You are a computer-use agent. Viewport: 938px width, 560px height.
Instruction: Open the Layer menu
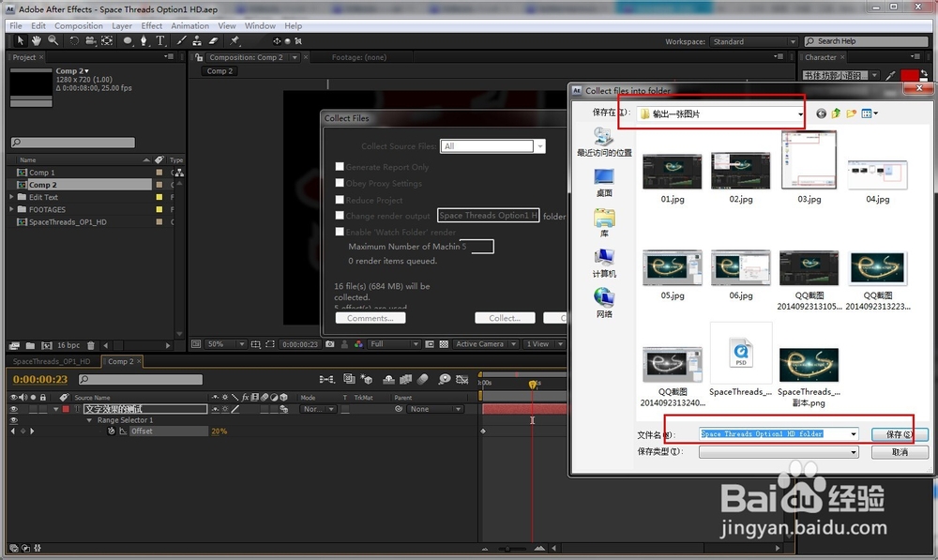122,25
